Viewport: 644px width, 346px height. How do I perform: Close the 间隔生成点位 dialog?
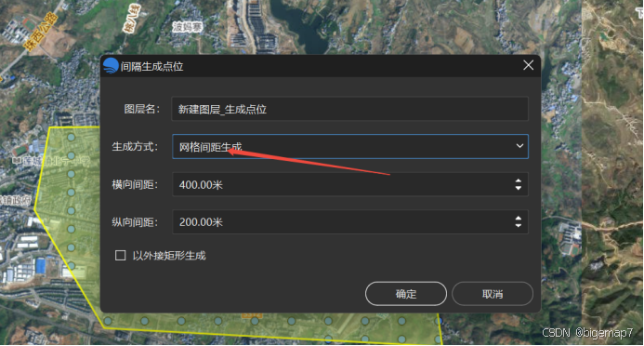tap(528, 65)
